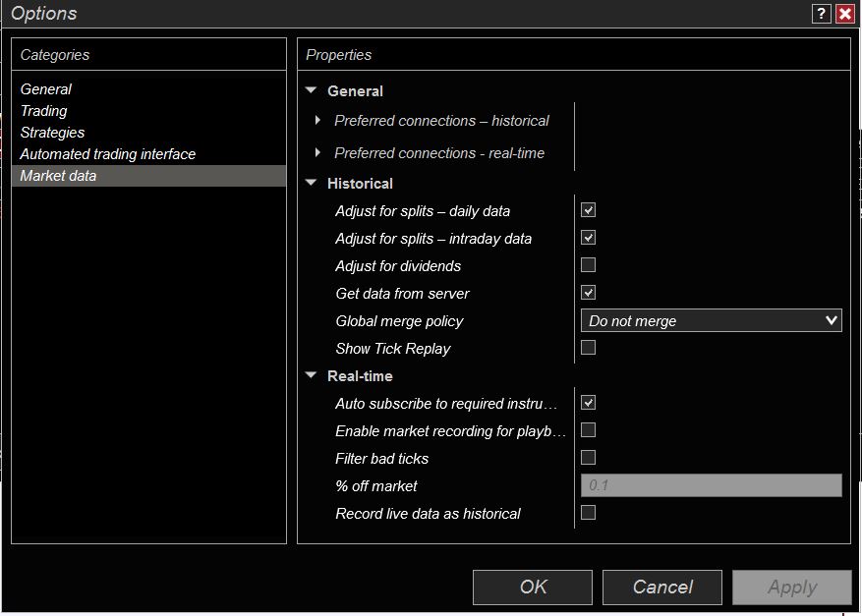
Task: Click the Cancel button
Action: [661, 587]
